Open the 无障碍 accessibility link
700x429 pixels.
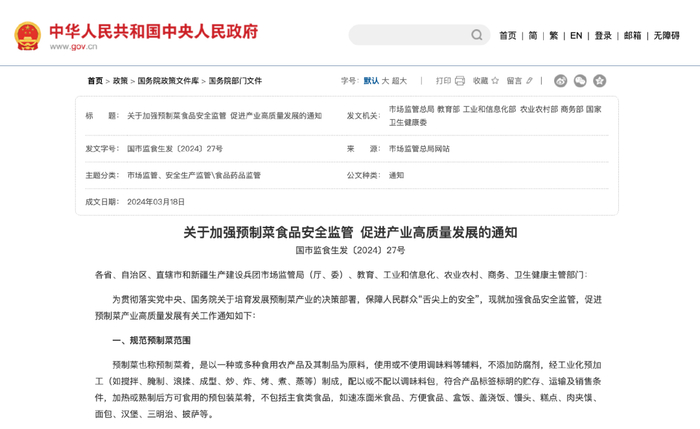click(x=667, y=35)
